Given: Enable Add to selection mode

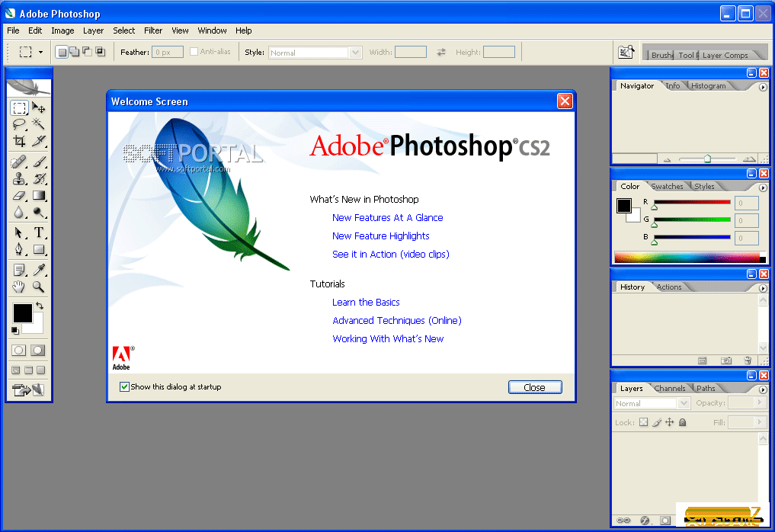Looking at the screenshot, I should coord(75,51).
